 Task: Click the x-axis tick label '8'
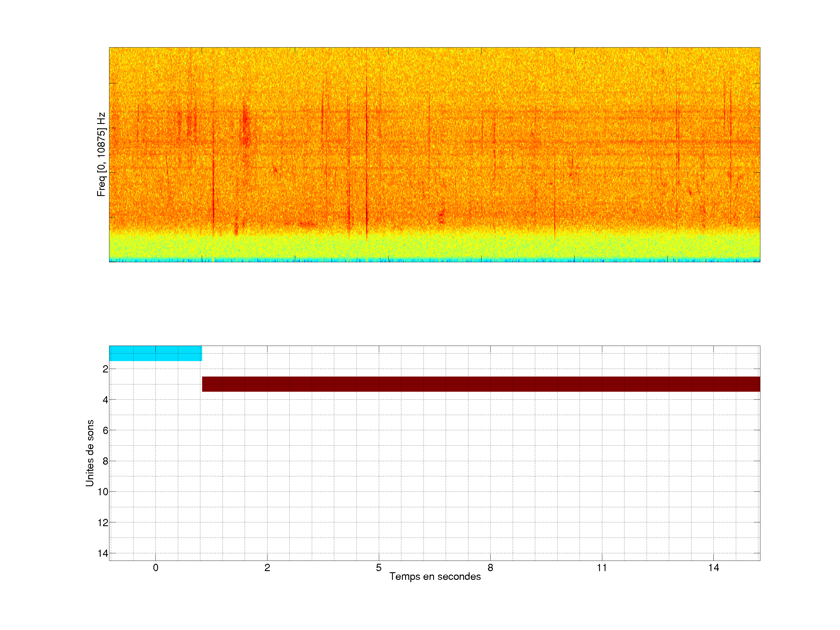point(490,568)
